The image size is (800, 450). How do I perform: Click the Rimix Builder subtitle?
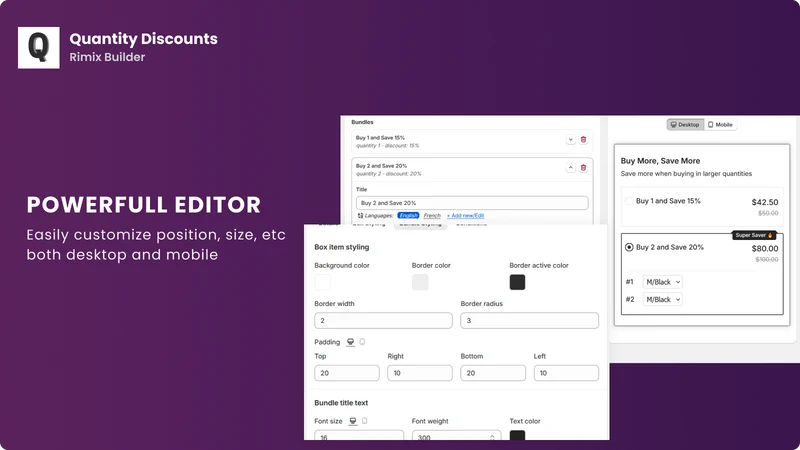[x=107, y=57]
